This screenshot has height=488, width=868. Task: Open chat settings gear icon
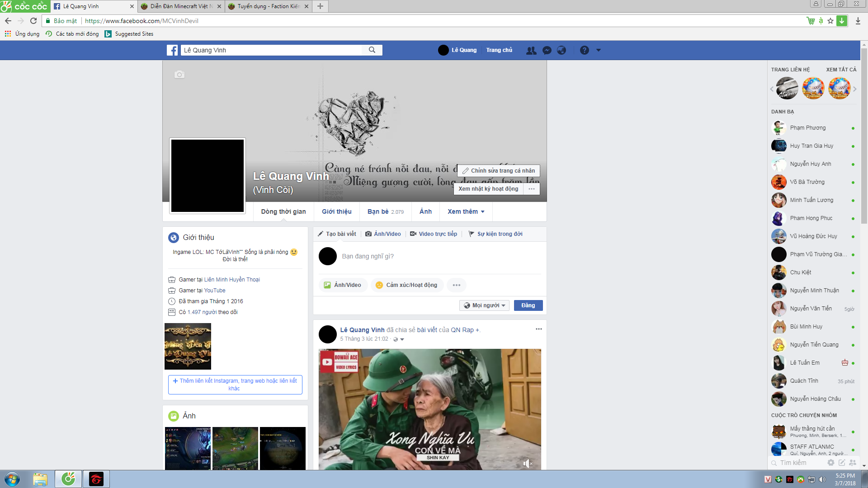831,462
